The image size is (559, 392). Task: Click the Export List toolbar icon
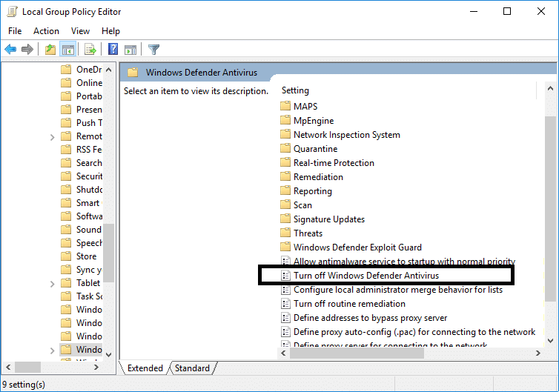90,50
